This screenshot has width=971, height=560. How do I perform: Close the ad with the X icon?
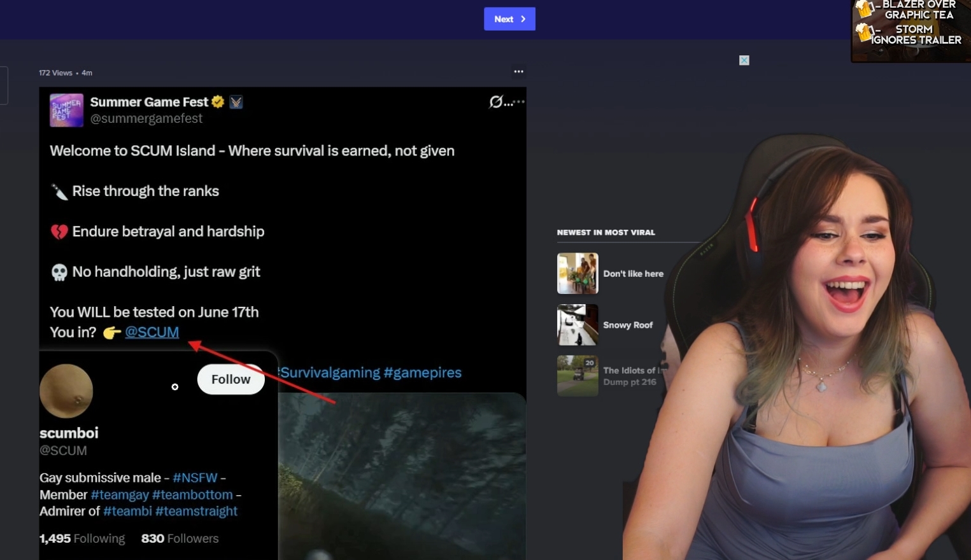(744, 60)
